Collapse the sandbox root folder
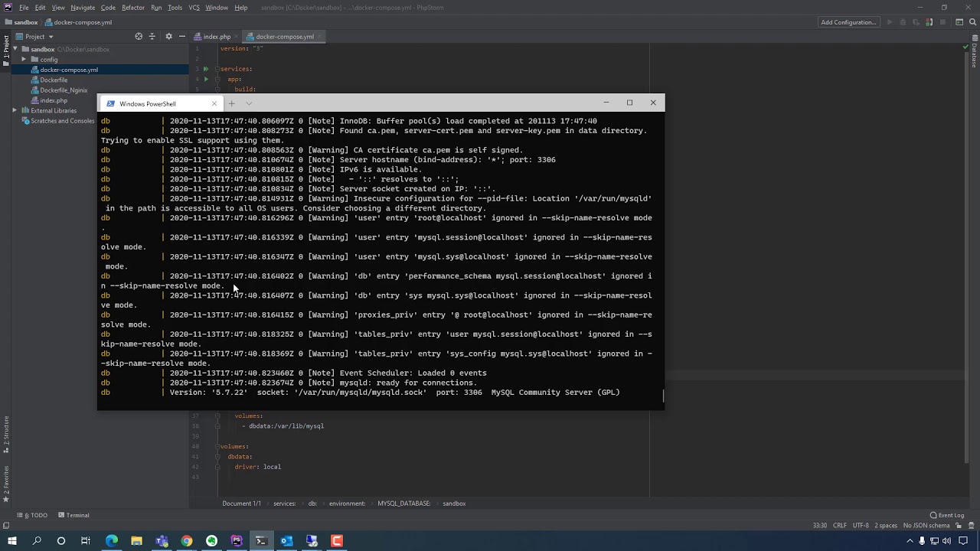This screenshot has width=980, height=551. point(15,49)
